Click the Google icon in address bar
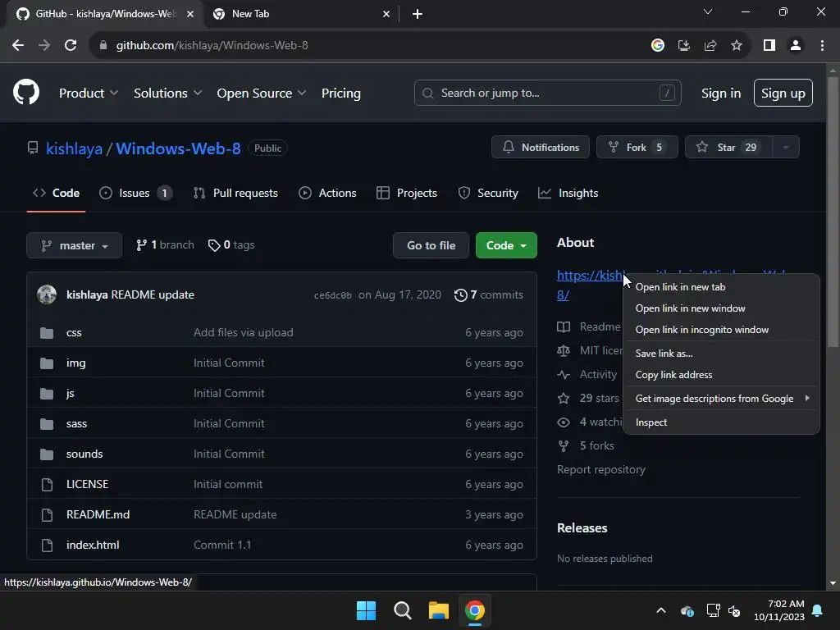Image resolution: width=840 pixels, height=630 pixels. point(658,46)
